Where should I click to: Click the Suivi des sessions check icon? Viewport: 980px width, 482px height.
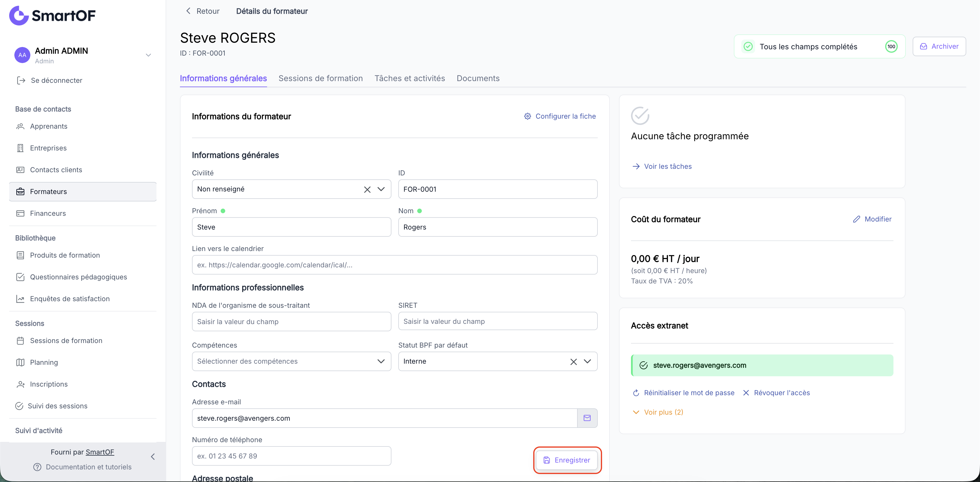click(x=19, y=406)
